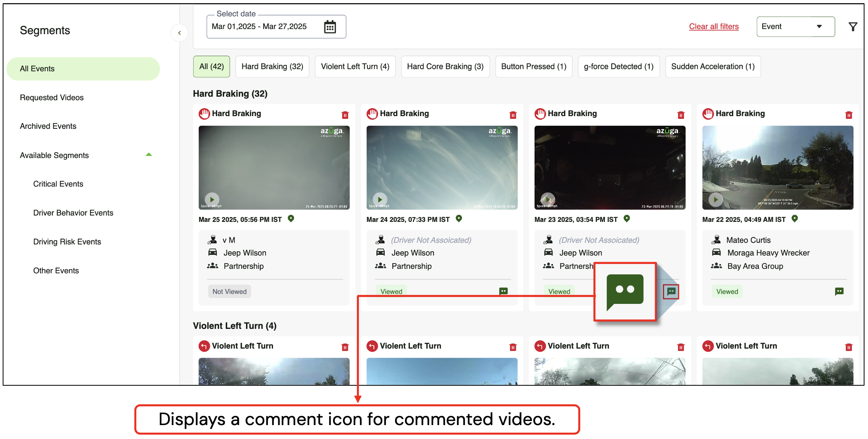
Task: Filter by Hard Braking (32) tab
Action: pos(272,66)
